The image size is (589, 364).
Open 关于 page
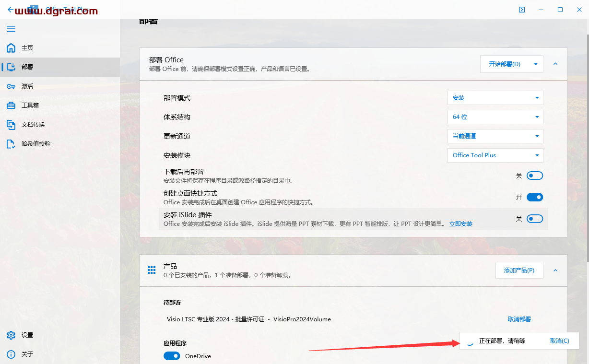pyautogui.click(x=60, y=354)
